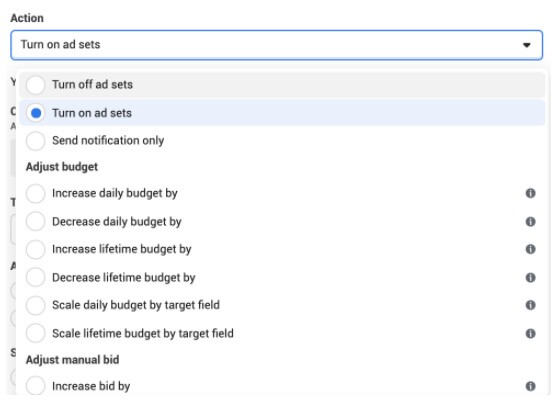Select Increase daily budget by radio button
The width and height of the screenshot is (551, 406).
click(x=35, y=193)
